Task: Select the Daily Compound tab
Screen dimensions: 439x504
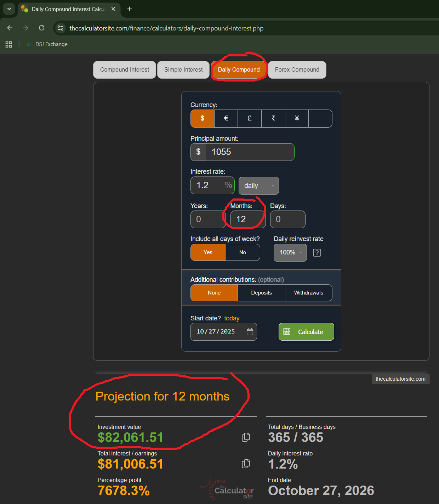Action: coord(239,70)
